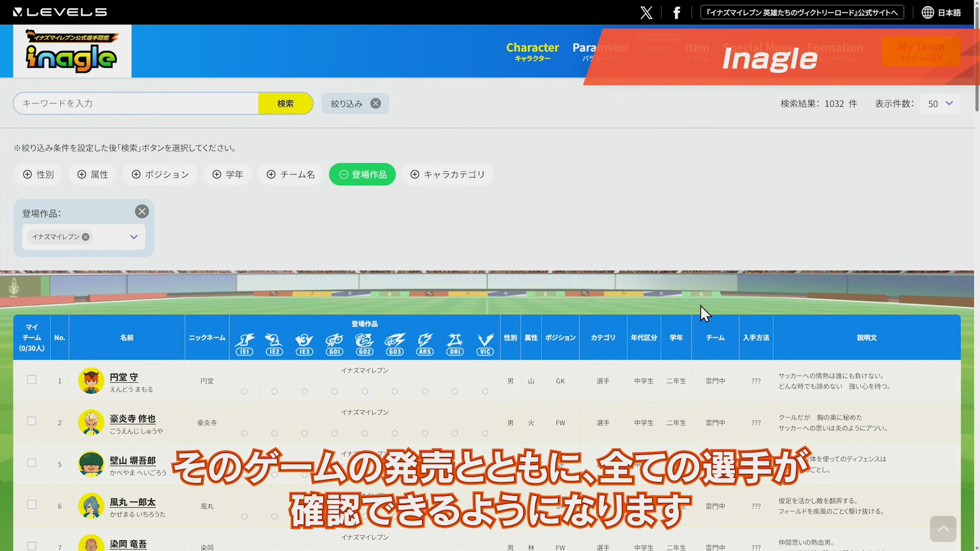Click the IE1 series icon in header
The image size is (980, 551).
click(x=244, y=344)
